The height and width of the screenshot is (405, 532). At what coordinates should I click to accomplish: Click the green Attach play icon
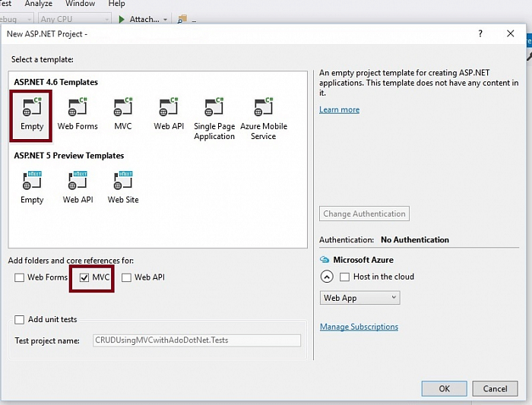point(122,19)
